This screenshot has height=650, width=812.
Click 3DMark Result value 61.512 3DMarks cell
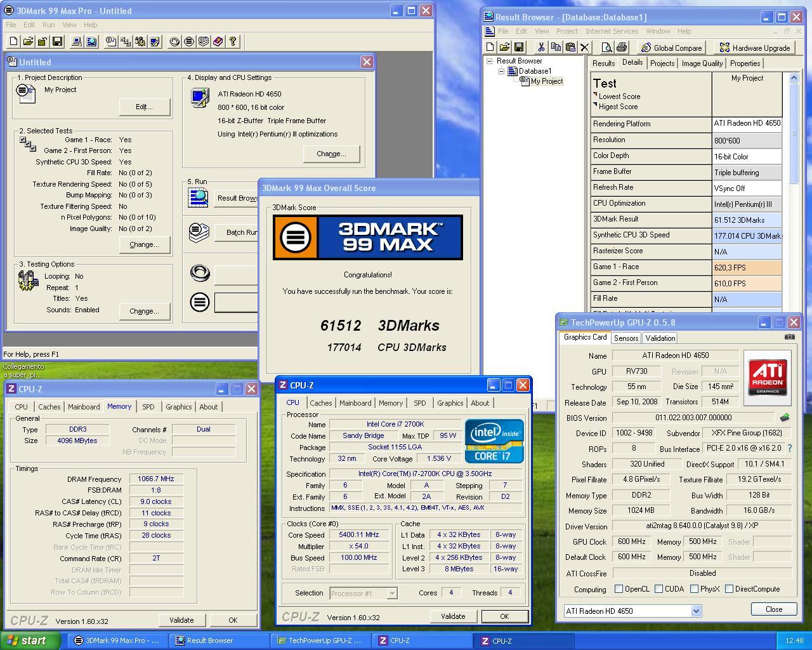pyautogui.click(x=747, y=220)
